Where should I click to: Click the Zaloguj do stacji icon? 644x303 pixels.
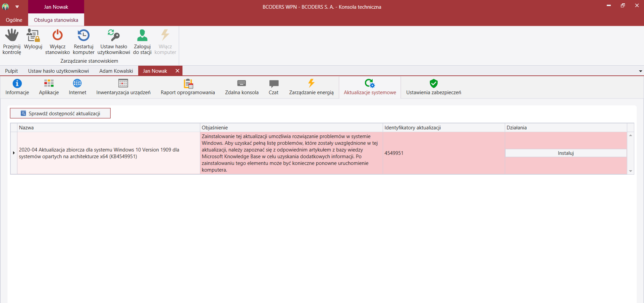coord(142,35)
